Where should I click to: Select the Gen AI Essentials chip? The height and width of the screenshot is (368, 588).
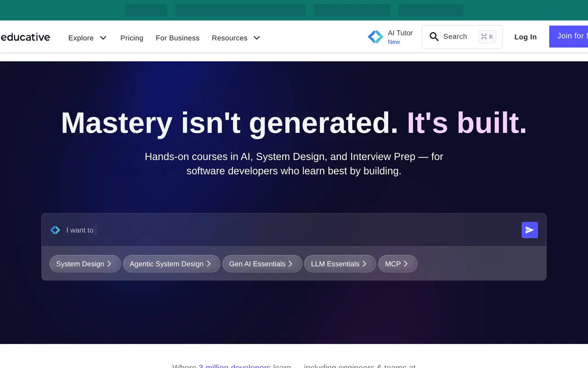(x=262, y=264)
